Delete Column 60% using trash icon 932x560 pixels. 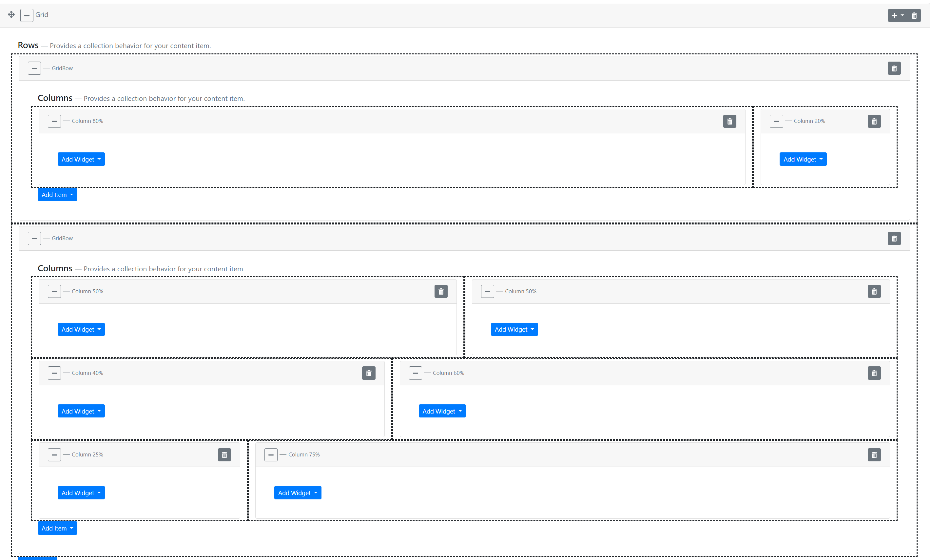[874, 373]
